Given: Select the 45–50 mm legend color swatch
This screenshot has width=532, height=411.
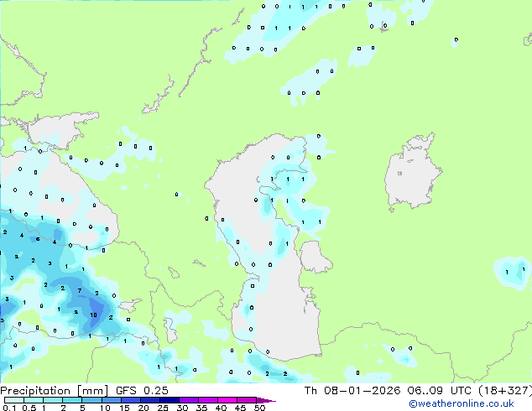Looking at the screenshot, I should tap(246, 400).
